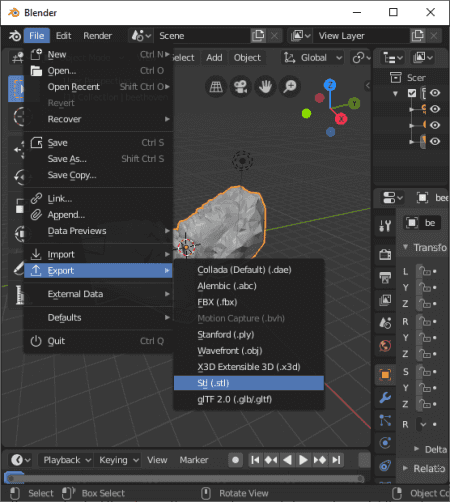450x502 pixels.
Task: Click the Z axis on gizmo
Action: click(330, 85)
